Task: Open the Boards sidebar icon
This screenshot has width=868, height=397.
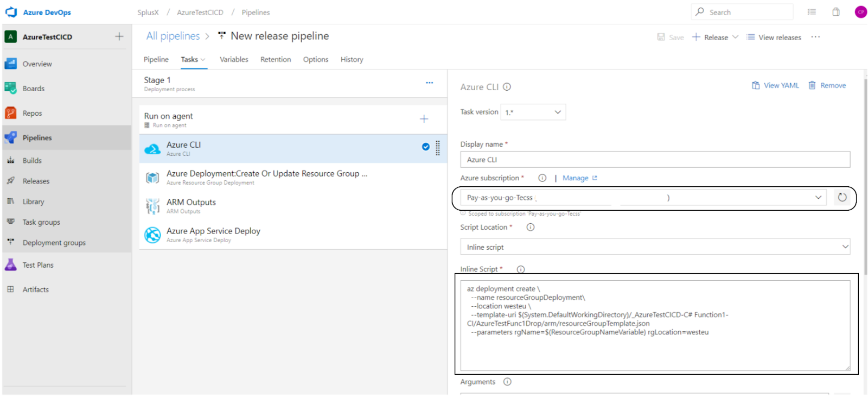Action: pos(11,88)
